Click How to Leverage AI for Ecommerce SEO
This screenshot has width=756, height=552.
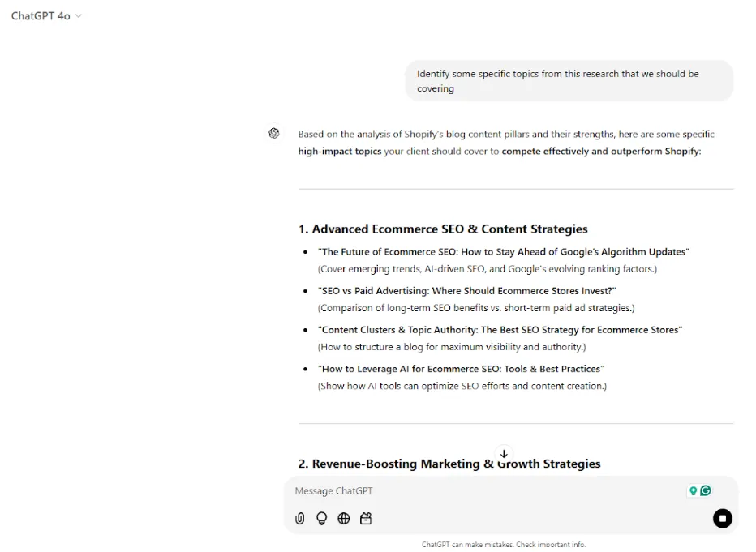pyautogui.click(x=461, y=369)
